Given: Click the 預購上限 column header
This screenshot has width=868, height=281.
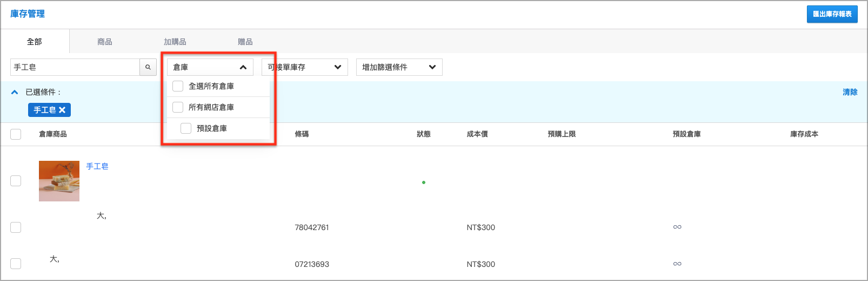Looking at the screenshot, I should [x=562, y=134].
